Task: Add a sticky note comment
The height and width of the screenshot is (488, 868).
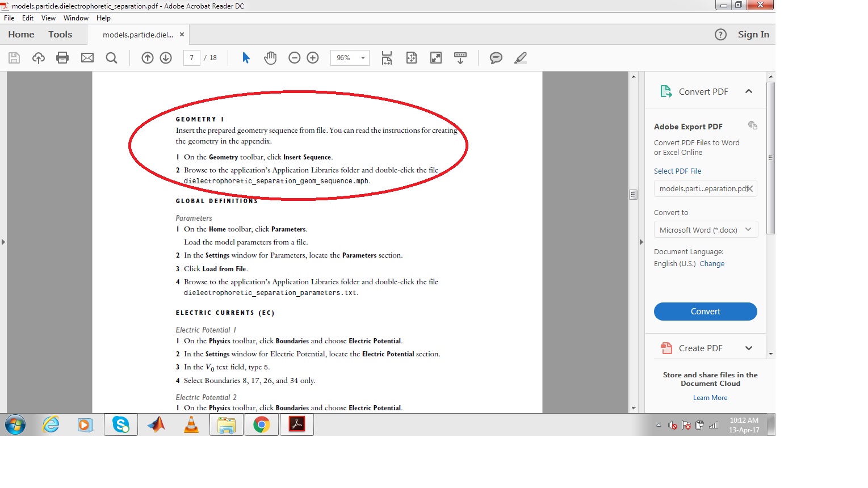Action: tap(496, 58)
